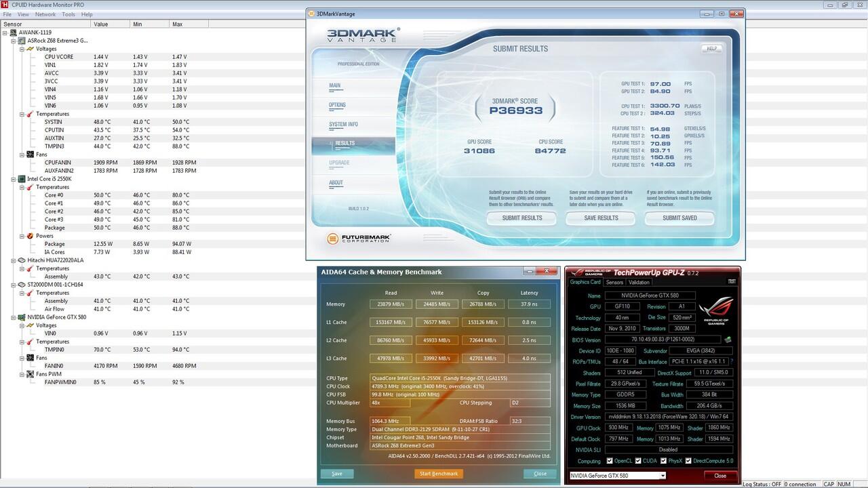Click the Hitachi HUA722020ALA hard drive icon
868x488 pixels.
pos(22,260)
